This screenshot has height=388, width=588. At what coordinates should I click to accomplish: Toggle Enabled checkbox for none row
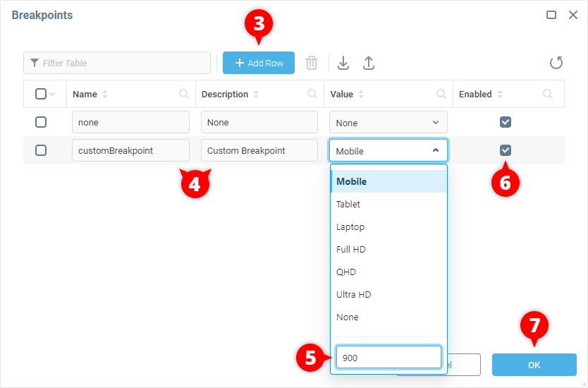click(x=506, y=122)
